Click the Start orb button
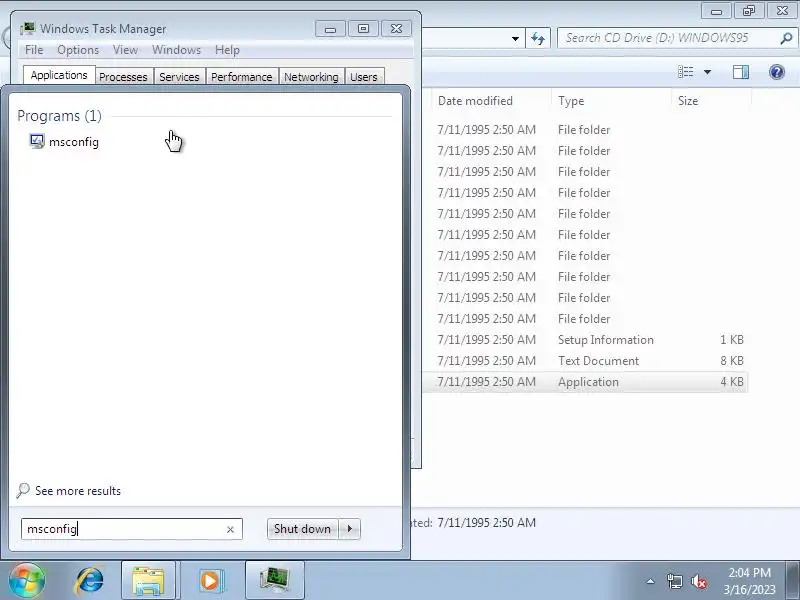800x600 pixels. 26,580
